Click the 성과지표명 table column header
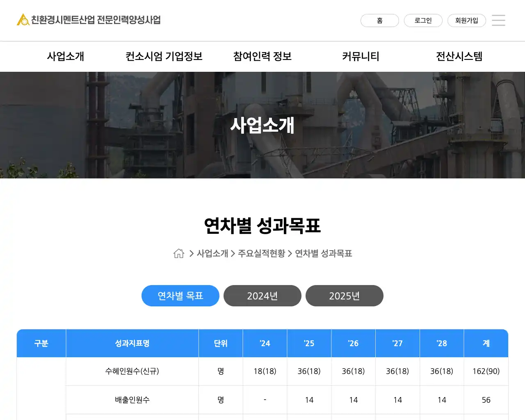The height and width of the screenshot is (420, 525). tap(132, 343)
